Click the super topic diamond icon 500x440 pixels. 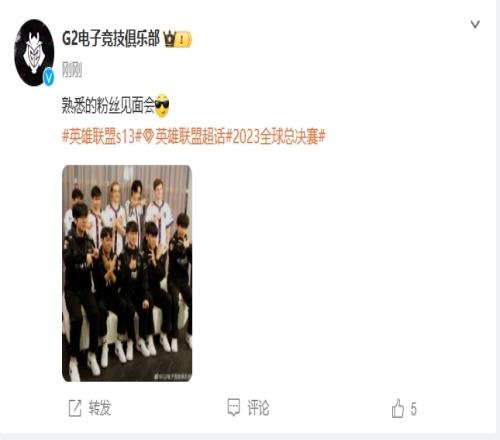click(149, 137)
